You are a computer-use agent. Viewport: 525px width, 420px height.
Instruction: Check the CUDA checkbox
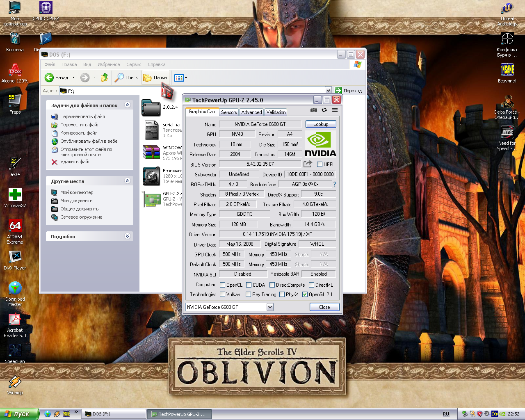(249, 285)
